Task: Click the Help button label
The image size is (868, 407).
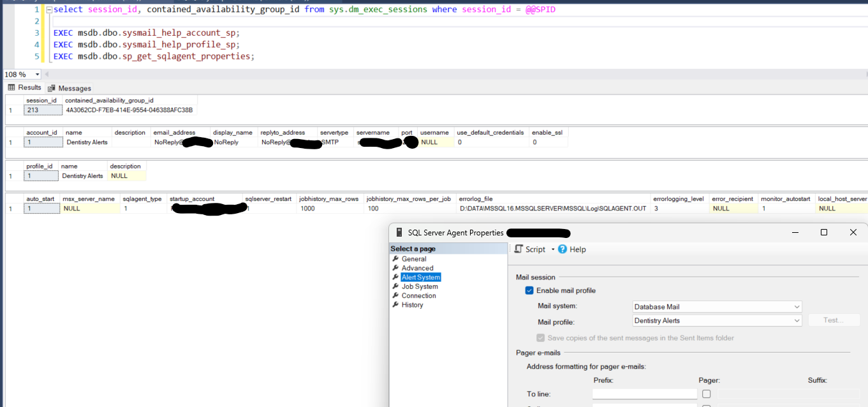Action: pyautogui.click(x=578, y=249)
